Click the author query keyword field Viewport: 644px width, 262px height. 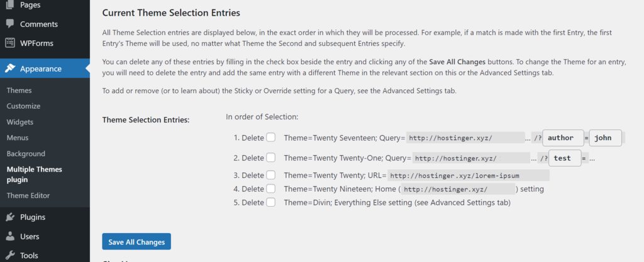coord(563,138)
